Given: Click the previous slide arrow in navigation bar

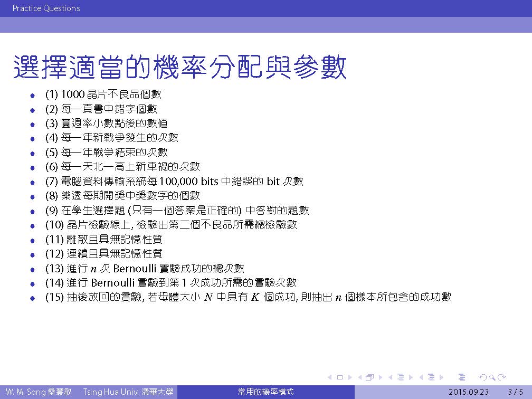Looking at the screenshot, I should tap(330, 377).
